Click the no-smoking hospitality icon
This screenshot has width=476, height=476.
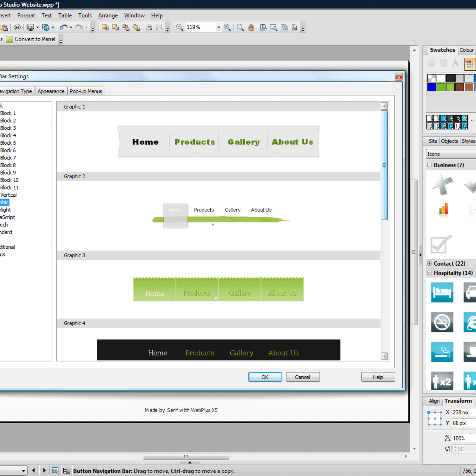(x=442, y=322)
